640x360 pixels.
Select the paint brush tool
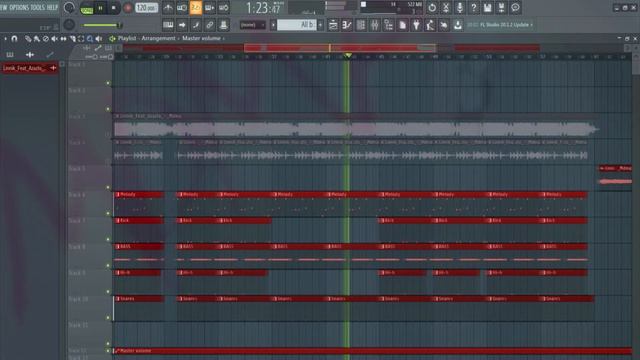[x=37, y=39]
